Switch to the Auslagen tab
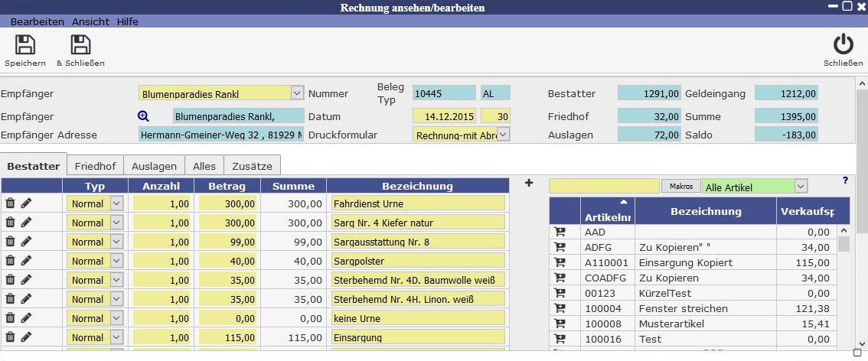Viewport: 868px width, 361px height. point(154,165)
